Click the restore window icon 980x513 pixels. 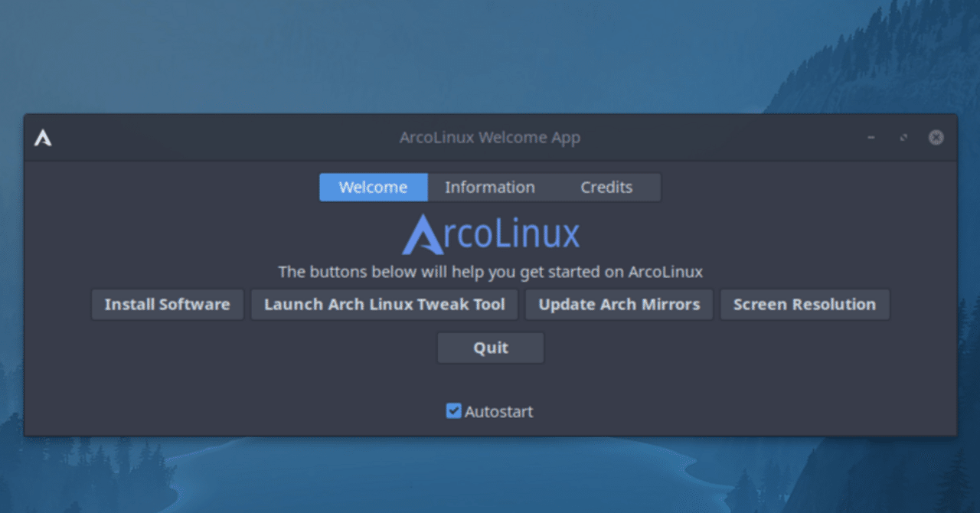(903, 137)
